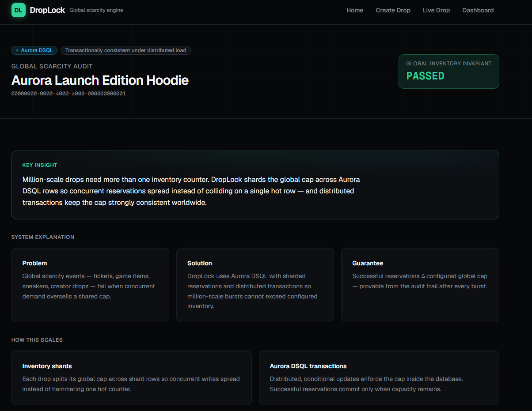Viewport: 532px width, 411px height.
Task: Click the Key Insight panel
Action: point(255,185)
